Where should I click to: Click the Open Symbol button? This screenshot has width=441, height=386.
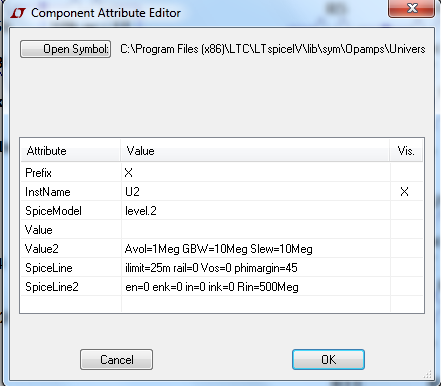tap(65, 49)
